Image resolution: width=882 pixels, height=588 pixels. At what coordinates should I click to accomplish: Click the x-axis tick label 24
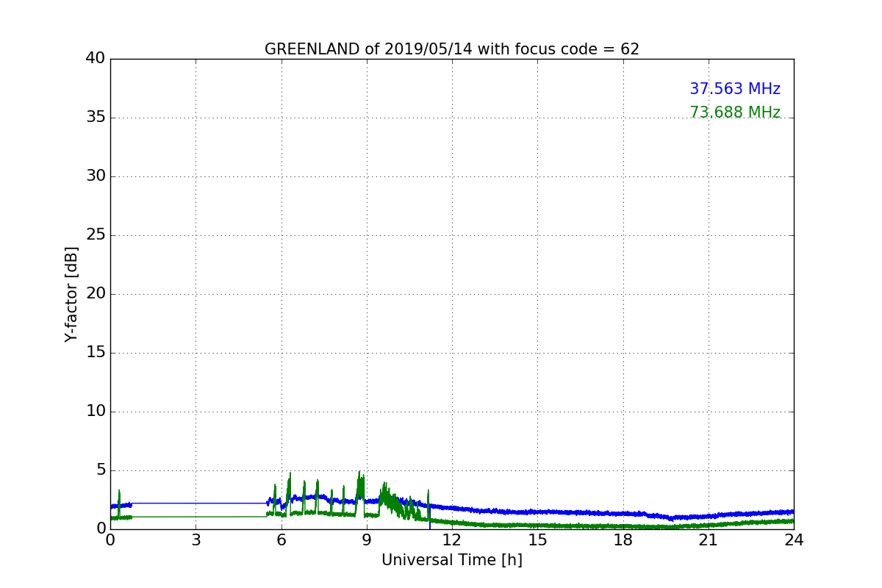click(x=794, y=540)
